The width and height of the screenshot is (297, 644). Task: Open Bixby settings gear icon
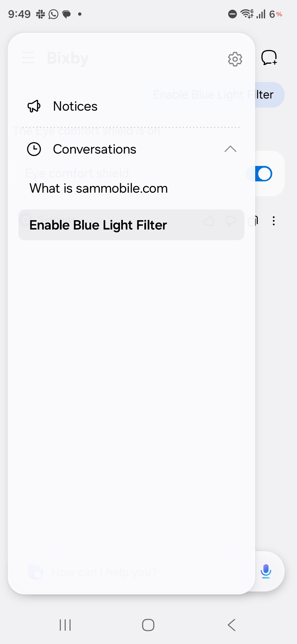point(235,59)
